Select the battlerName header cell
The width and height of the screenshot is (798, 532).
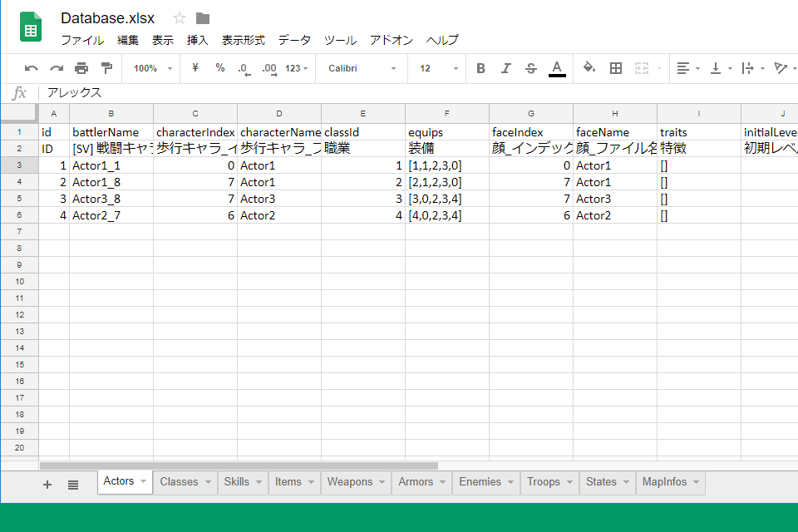click(x=111, y=132)
